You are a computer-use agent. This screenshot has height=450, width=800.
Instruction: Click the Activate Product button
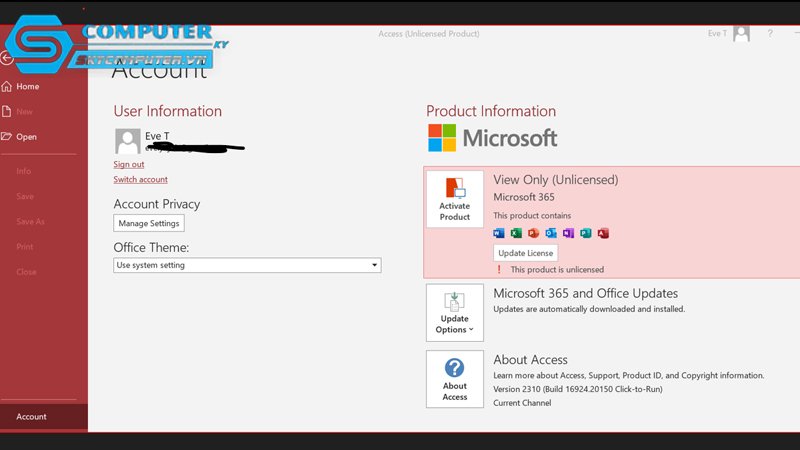pos(455,199)
